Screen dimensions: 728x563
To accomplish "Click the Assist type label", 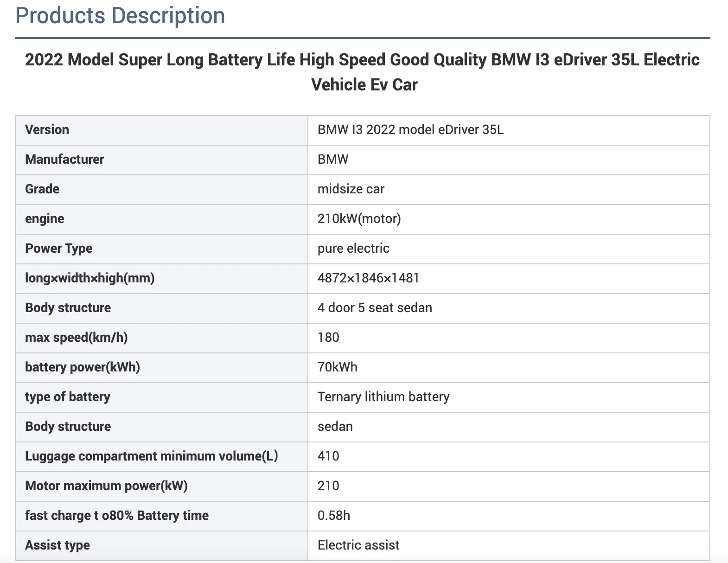I will [57, 545].
